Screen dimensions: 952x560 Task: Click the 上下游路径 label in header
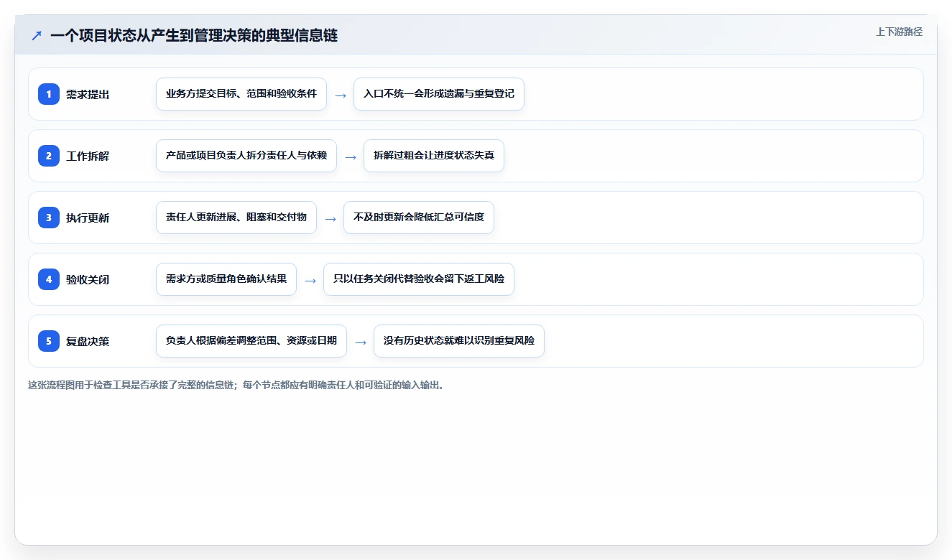(x=899, y=32)
